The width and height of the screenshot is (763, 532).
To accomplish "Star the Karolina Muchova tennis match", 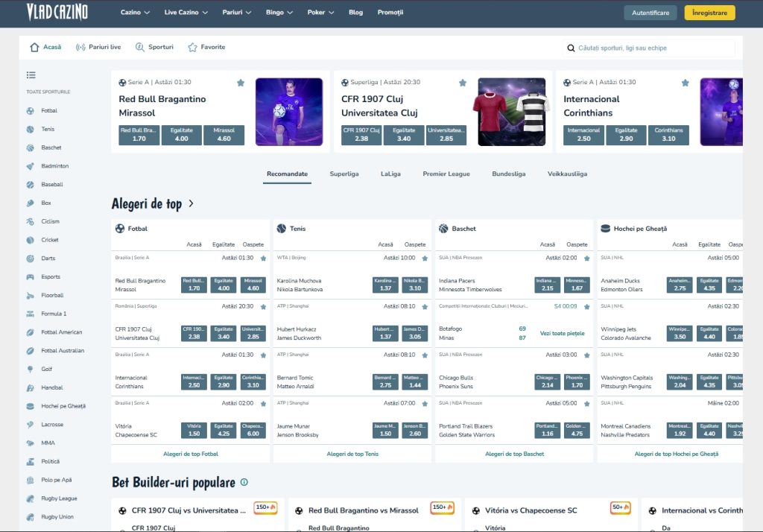I will pyautogui.click(x=425, y=259).
